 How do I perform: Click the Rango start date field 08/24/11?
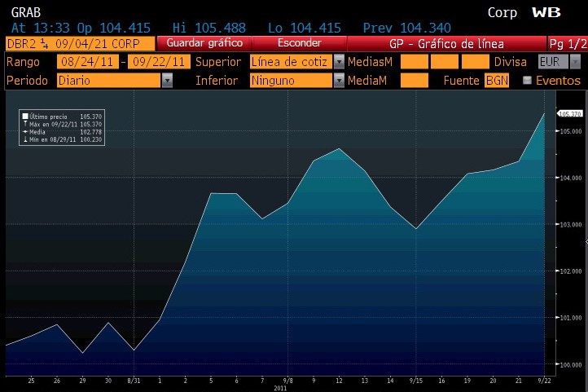87,62
